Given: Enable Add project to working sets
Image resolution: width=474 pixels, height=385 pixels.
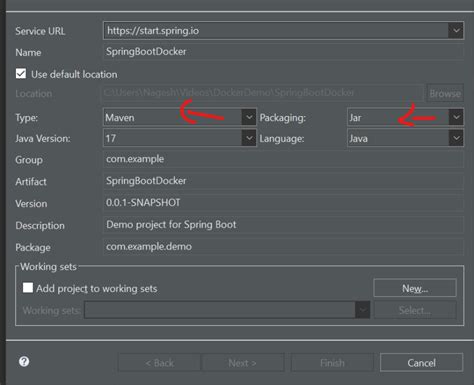Looking at the screenshot, I should pyautogui.click(x=28, y=288).
